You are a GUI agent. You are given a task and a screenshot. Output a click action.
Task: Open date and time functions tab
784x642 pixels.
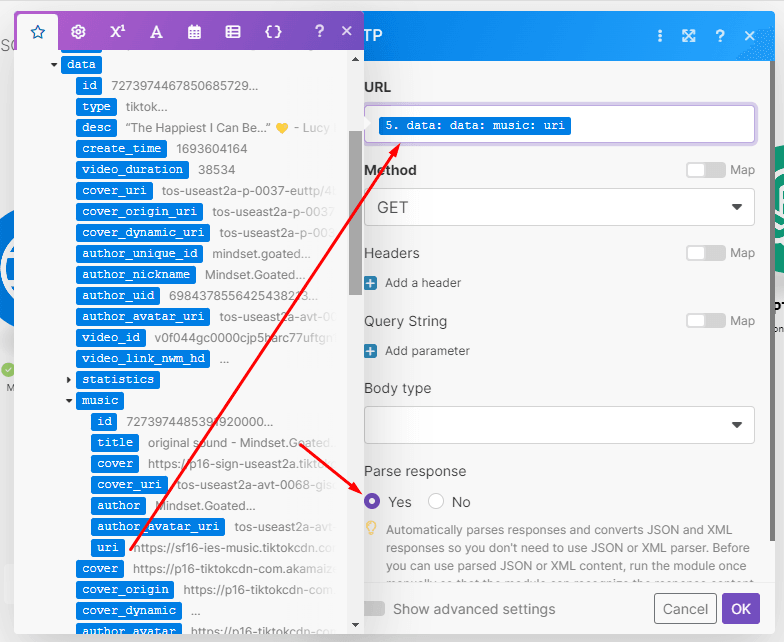[x=195, y=32]
